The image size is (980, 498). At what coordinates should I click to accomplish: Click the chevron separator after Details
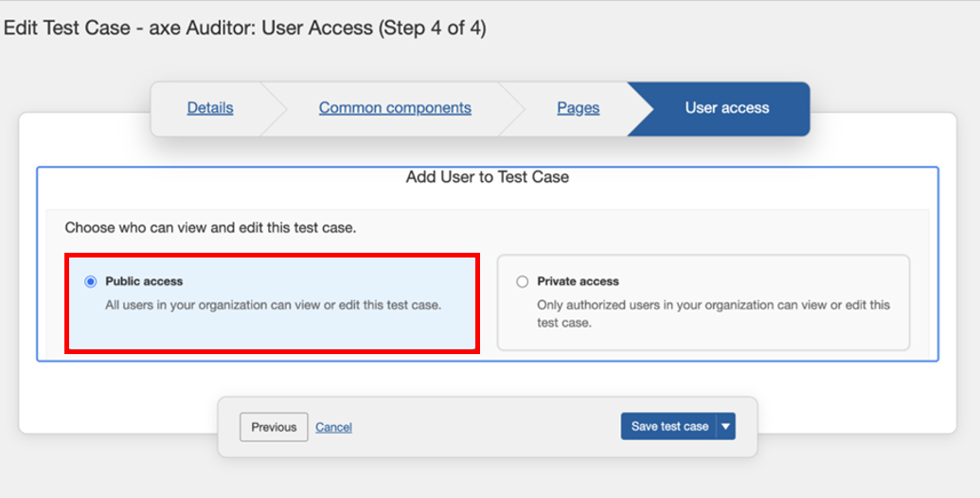click(274, 108)
